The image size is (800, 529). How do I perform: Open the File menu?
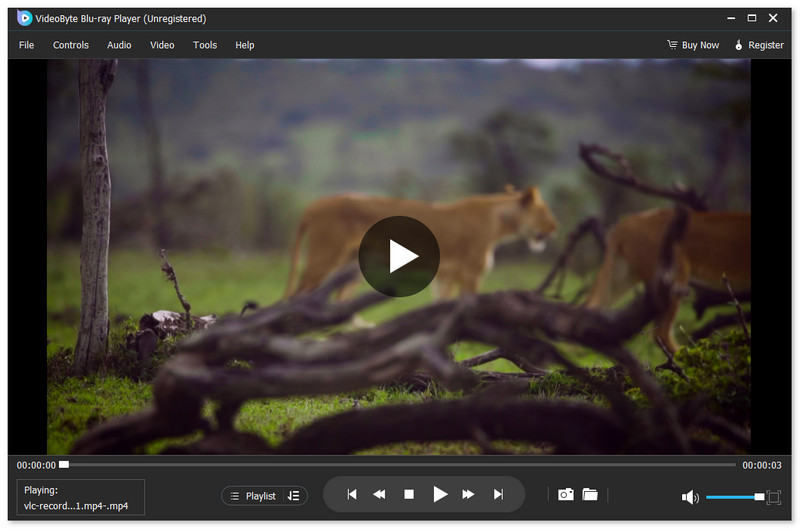pyautogui.click(x=26, y=45)
